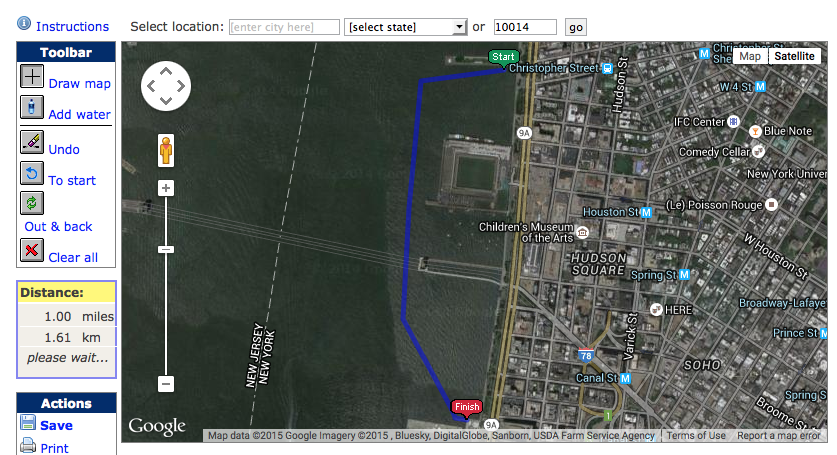This screenshot has width=837, height=455.
Task: Click the Undo eraser icon
Action: (x=32, y=142)
